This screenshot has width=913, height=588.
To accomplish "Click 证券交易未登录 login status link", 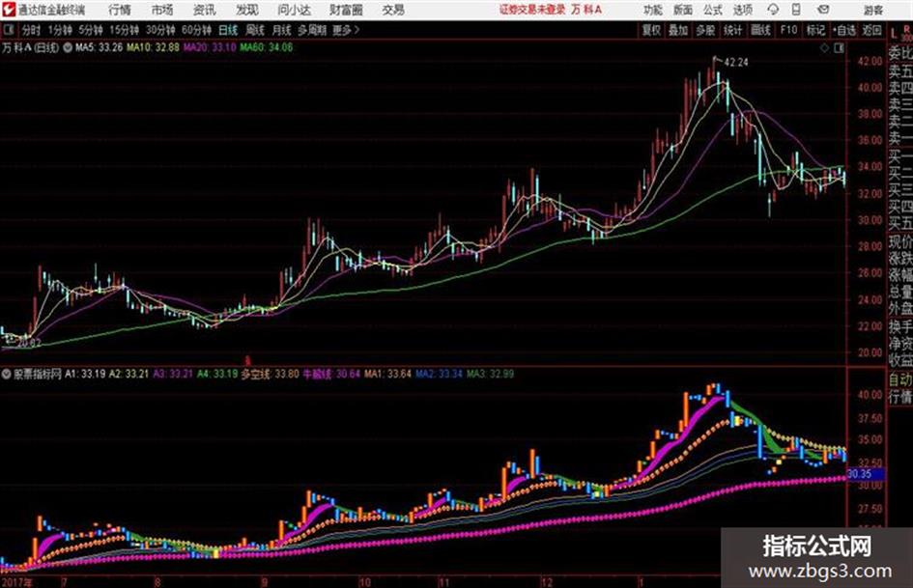I will click(x=532, y=10).
